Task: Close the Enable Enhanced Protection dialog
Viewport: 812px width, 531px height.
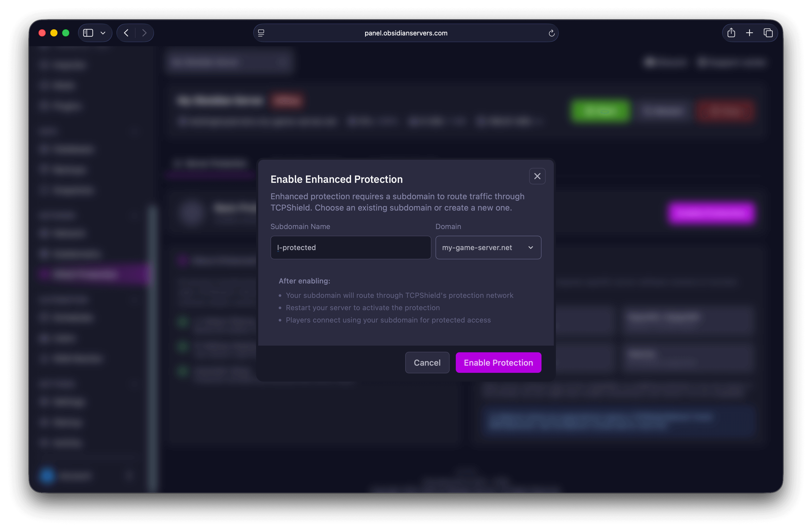Action: pyautogui.click(x=537, y=176)
